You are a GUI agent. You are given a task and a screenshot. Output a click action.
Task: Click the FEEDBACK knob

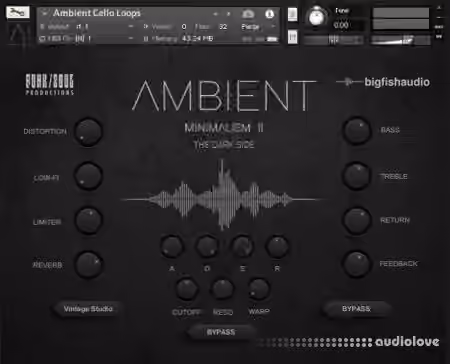tap(357, 264)
